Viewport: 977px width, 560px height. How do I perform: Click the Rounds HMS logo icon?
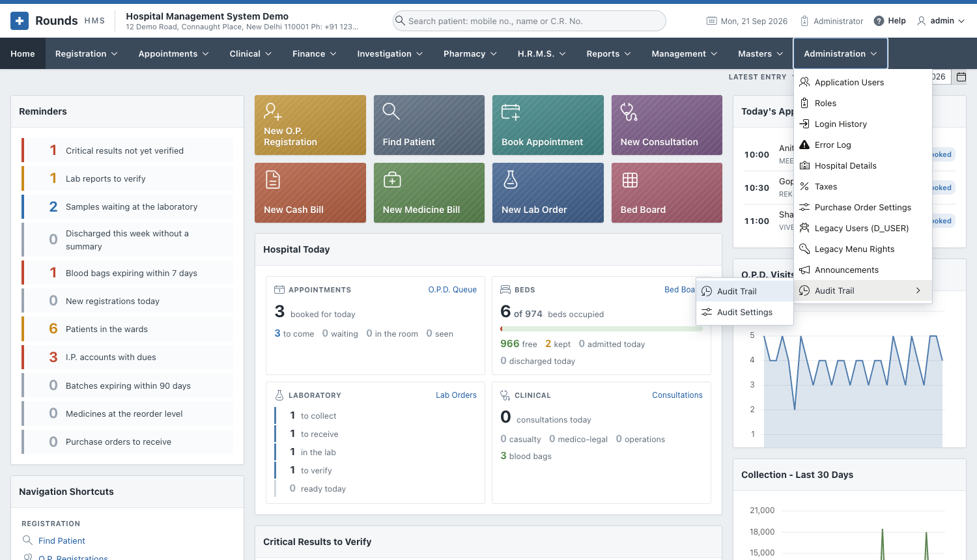point(20,21)
